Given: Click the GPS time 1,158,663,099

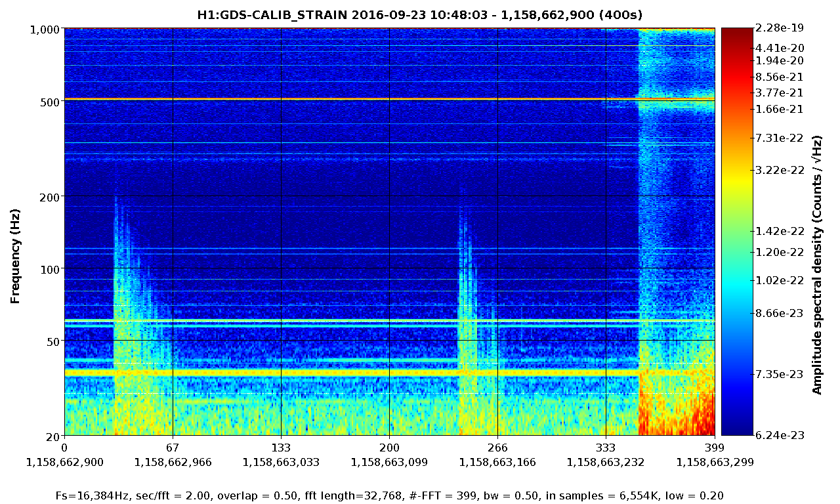Looking at the screenshot, I should tap(389, 462).
